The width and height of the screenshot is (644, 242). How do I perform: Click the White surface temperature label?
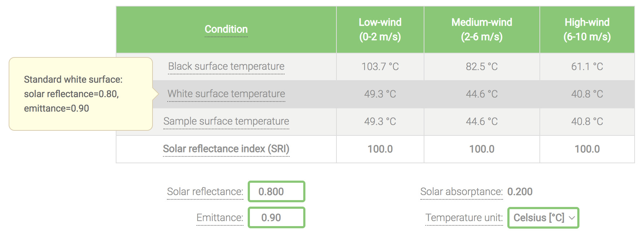pos(226,94)
